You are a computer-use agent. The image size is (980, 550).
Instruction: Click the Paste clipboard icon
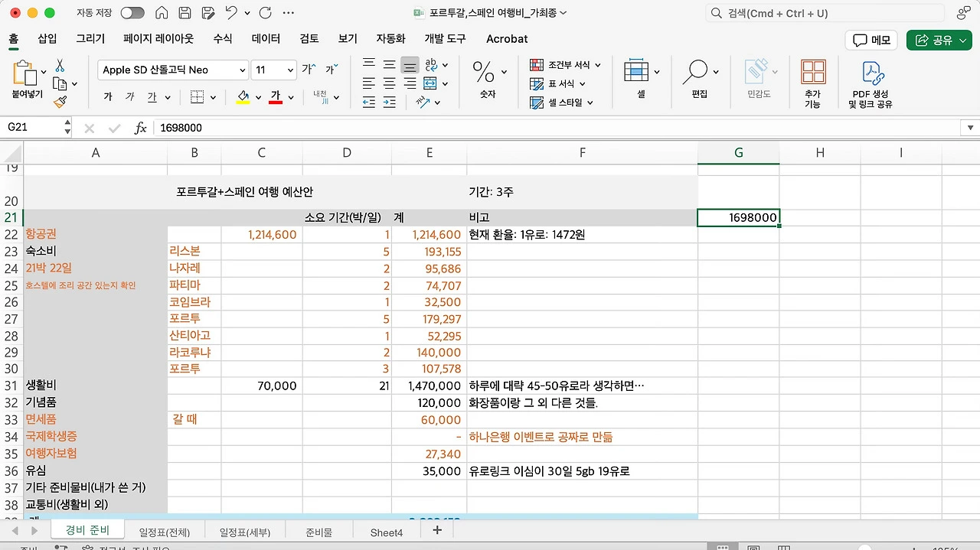[x=24, y=73]
